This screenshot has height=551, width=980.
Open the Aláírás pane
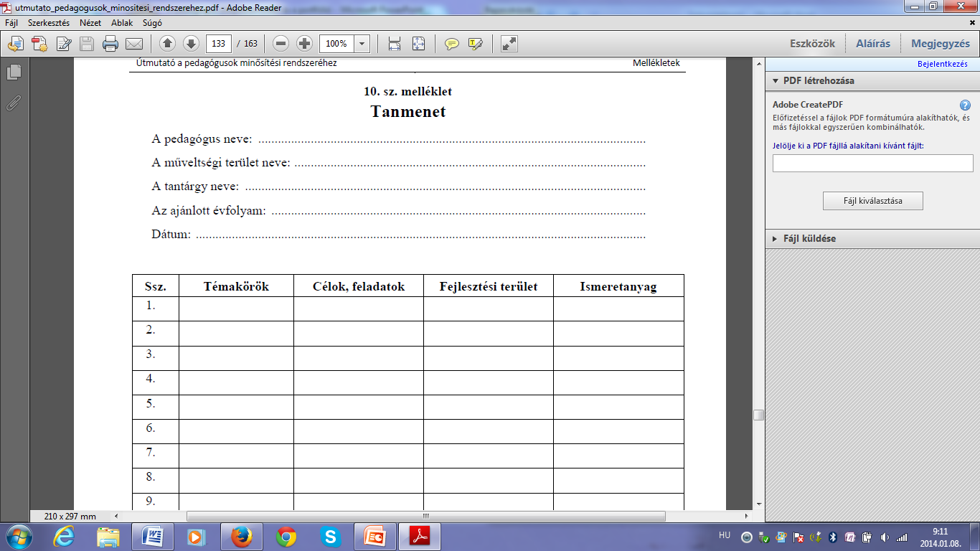(x=873, y=44)
